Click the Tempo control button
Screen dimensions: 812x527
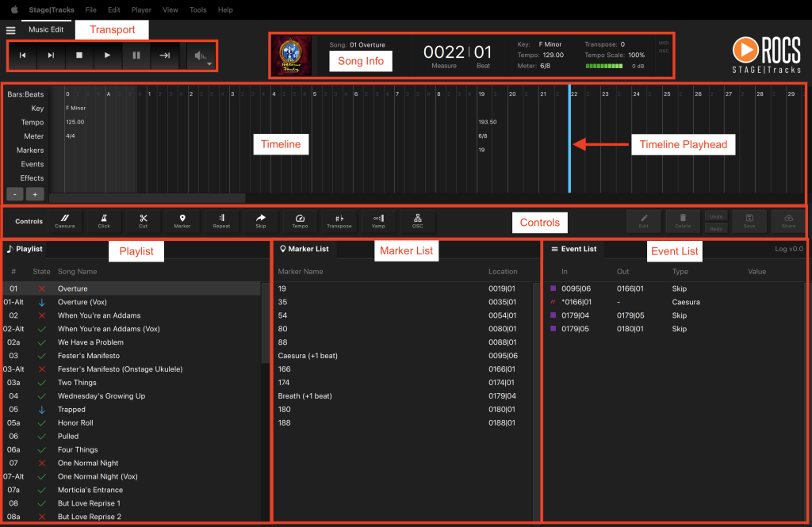pos(300,220)
